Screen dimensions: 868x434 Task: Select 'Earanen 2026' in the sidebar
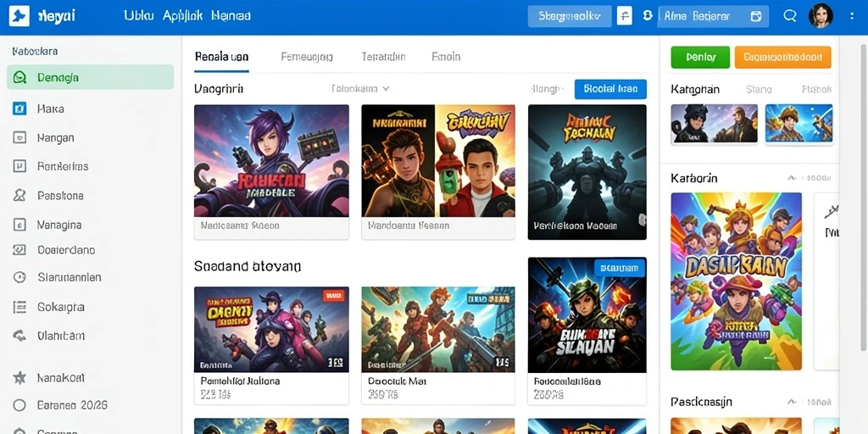(x=72, y=405)
